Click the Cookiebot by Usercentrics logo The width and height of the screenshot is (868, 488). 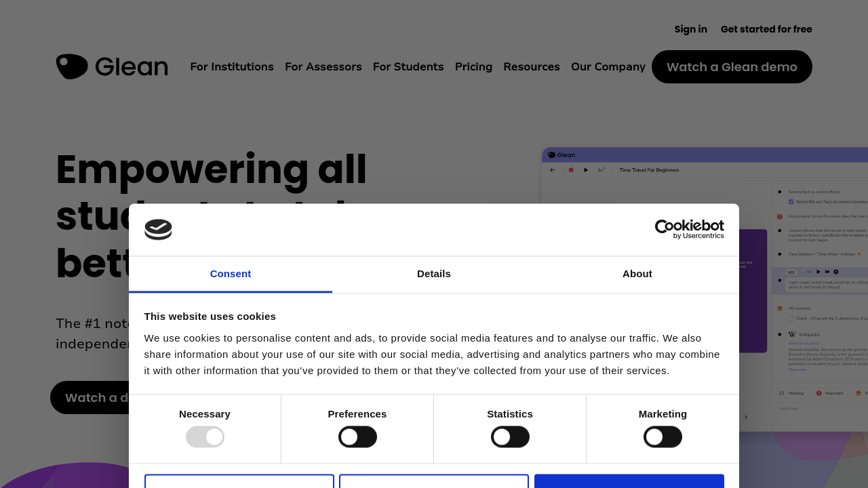[x=689, y=229]
